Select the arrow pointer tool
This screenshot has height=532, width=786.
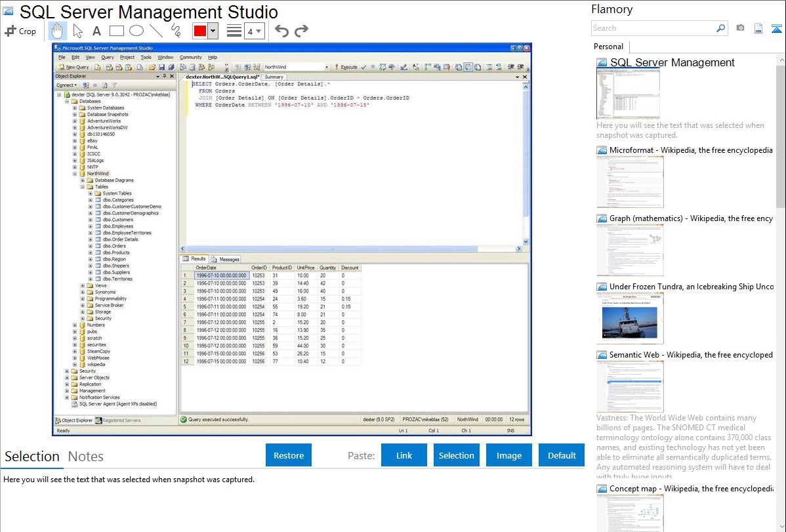[77, 31]
